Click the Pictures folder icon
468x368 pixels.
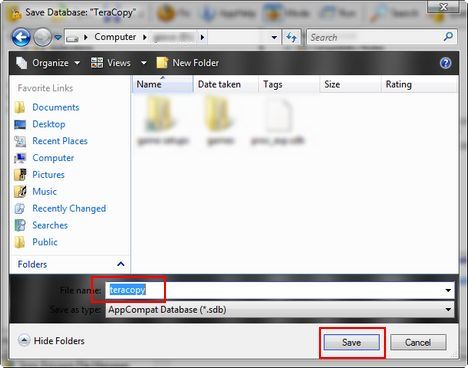click(20, 175)
